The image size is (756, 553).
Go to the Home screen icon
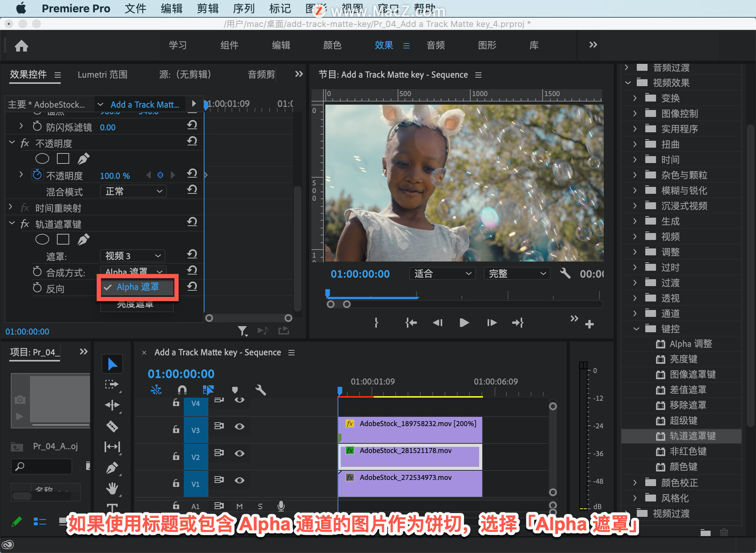click(x=21, y=46)
